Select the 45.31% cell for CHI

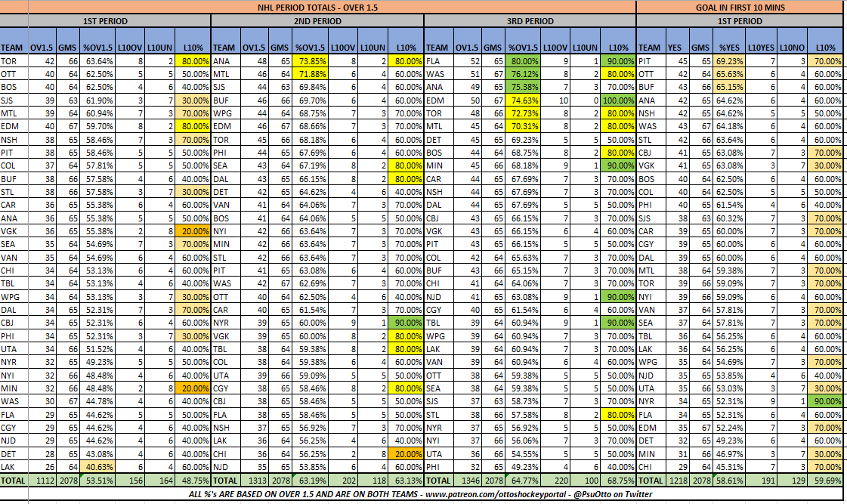729,467
